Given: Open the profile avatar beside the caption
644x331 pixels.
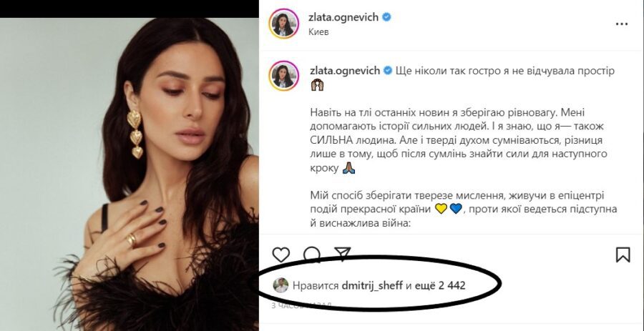Looking at the screenshot, I should tap(284, 76).
